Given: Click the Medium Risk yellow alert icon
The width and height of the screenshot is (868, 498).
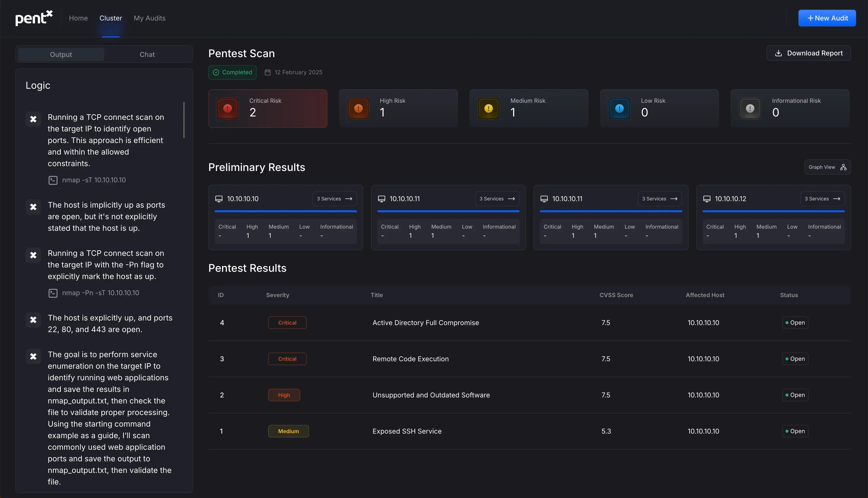Looking at the screenshot, I should (489, 109).
